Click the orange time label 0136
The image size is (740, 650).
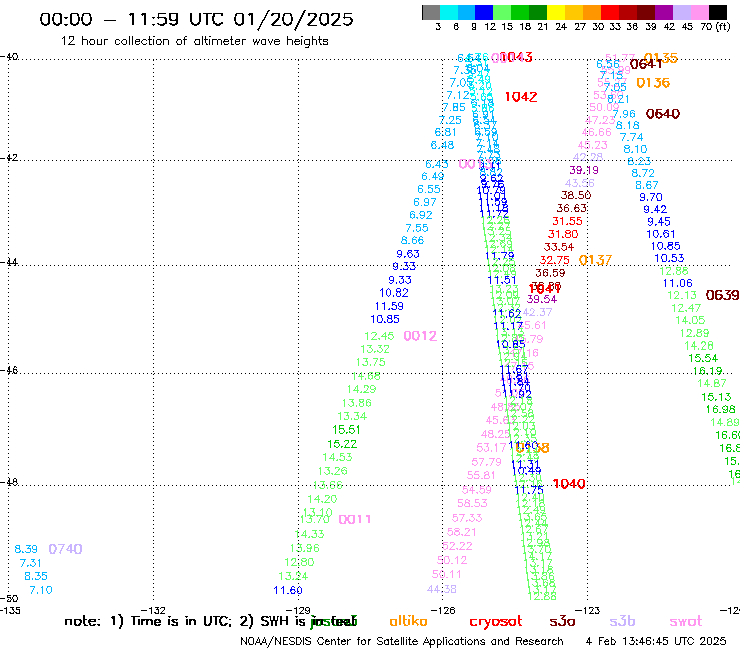[x=653, y=83]
